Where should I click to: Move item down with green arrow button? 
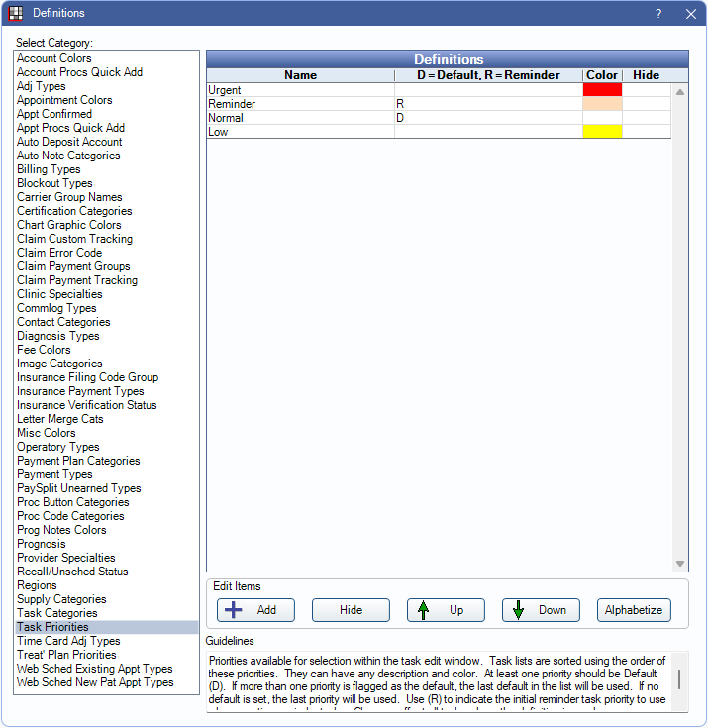point(541,610)
